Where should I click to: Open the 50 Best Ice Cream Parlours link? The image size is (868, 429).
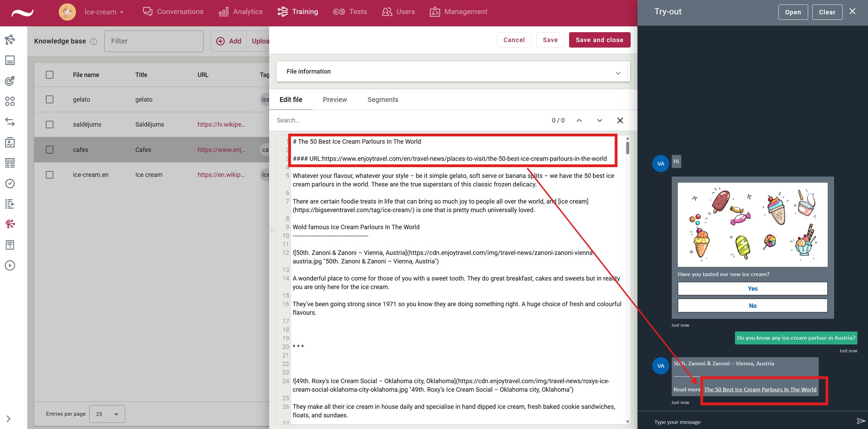[x=760, y=389]
